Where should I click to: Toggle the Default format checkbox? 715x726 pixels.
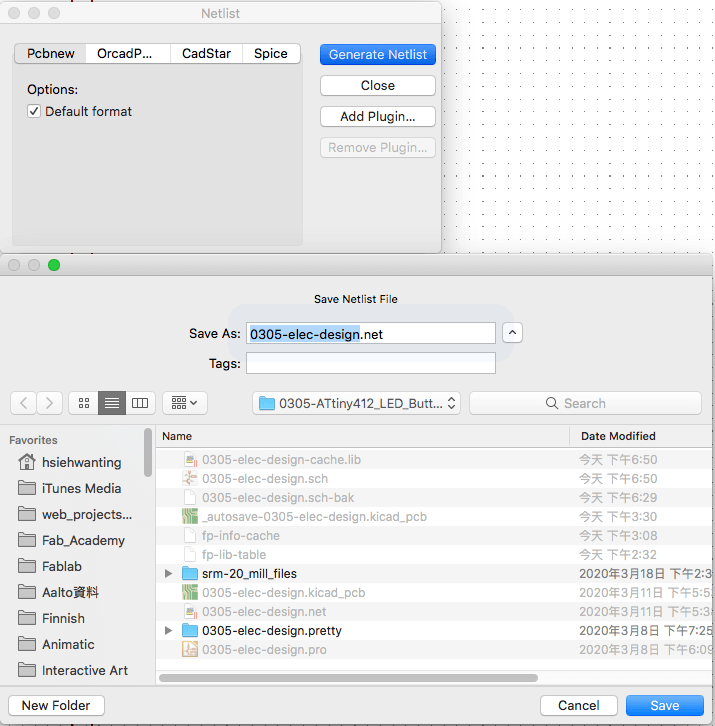pos(34,111)
